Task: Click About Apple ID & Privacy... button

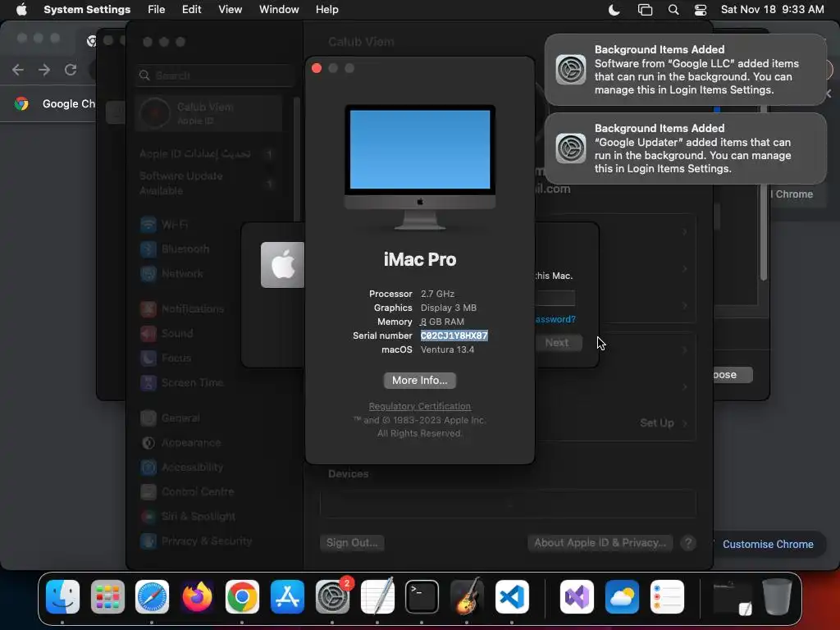Action: [600, 543]
